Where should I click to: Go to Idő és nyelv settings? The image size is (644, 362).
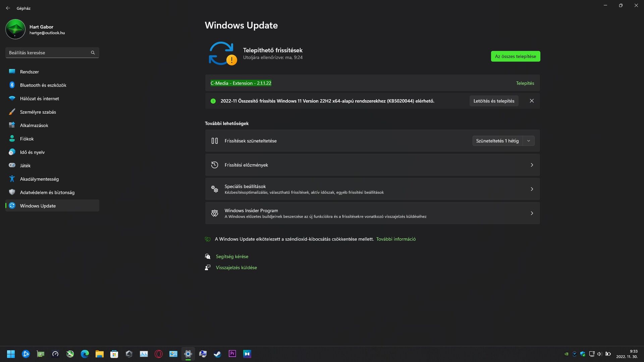(x=52, y=152)
